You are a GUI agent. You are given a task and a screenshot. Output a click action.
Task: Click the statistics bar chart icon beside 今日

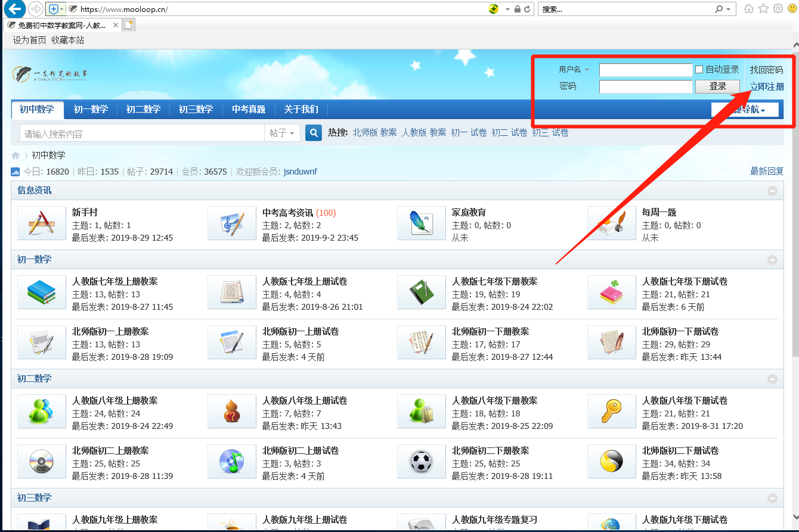pos(16,172)
